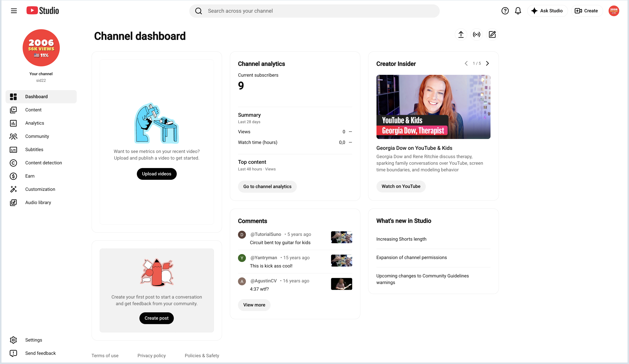
Task: Go to next Creator Insider card
Action: [x=487, y=63]
